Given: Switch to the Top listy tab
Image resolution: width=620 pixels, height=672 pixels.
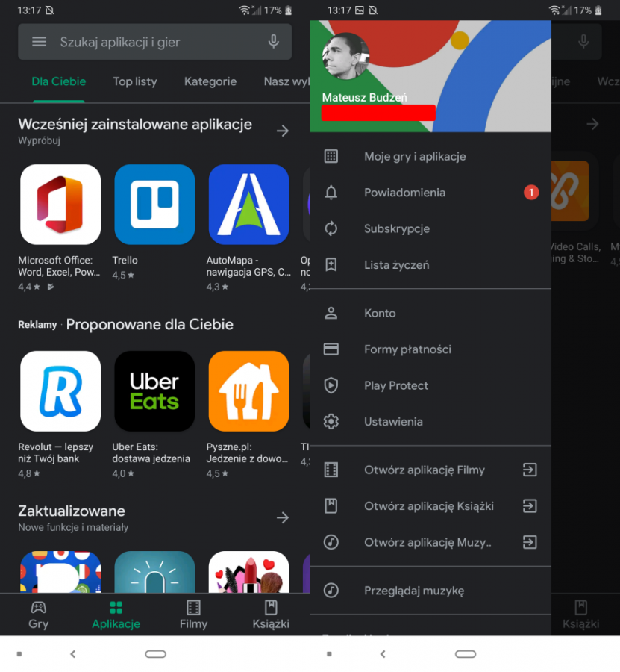Looking at the screenshot, I should tap(135, 81).
